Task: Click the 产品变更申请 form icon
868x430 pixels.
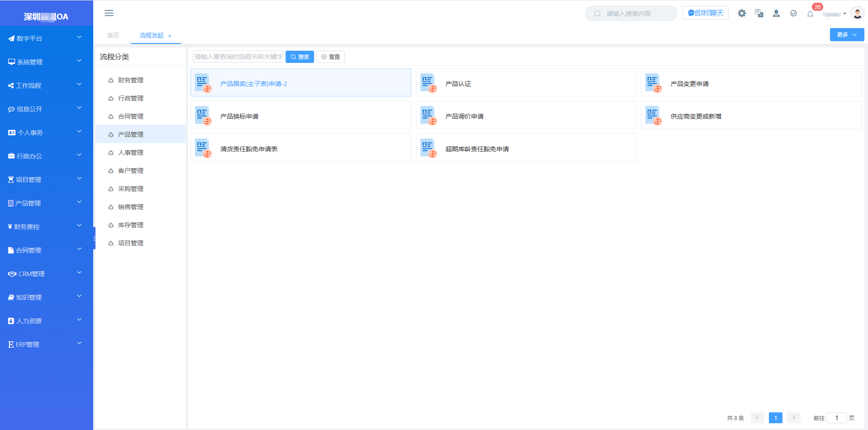Action: (653, 83)
